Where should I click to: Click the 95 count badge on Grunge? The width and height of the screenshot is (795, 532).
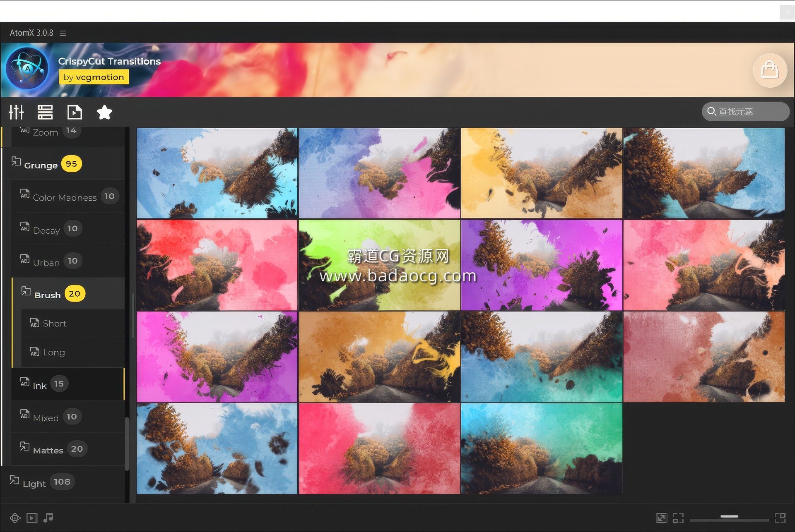(71, 164)
